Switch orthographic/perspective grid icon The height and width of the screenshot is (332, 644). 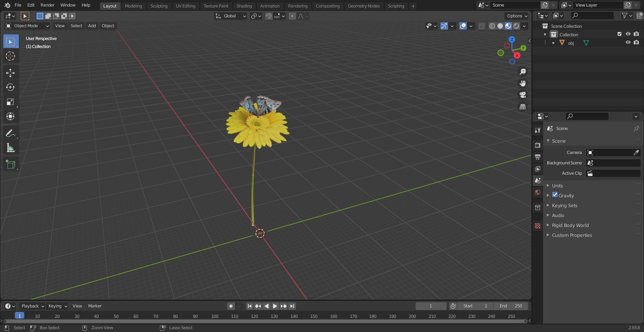tap(523, 106)
